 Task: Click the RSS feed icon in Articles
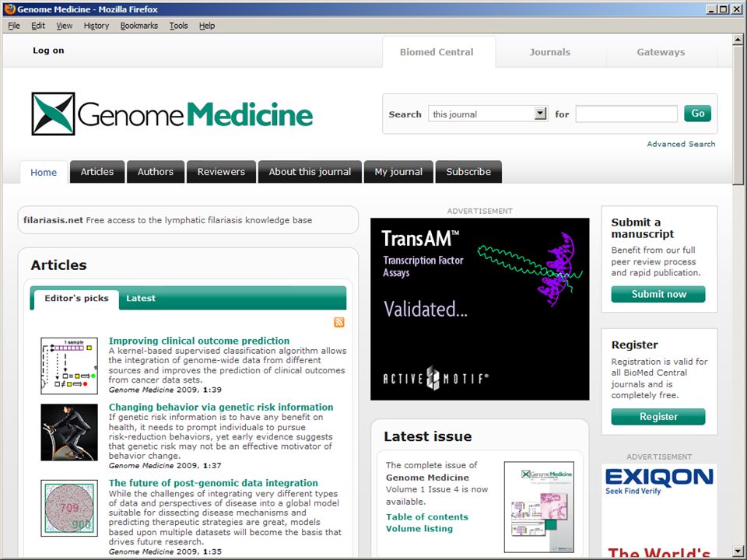point(338,322)
